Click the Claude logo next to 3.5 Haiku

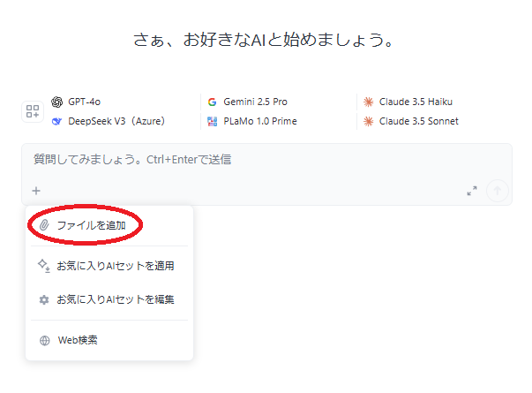(x=368, y=102)
